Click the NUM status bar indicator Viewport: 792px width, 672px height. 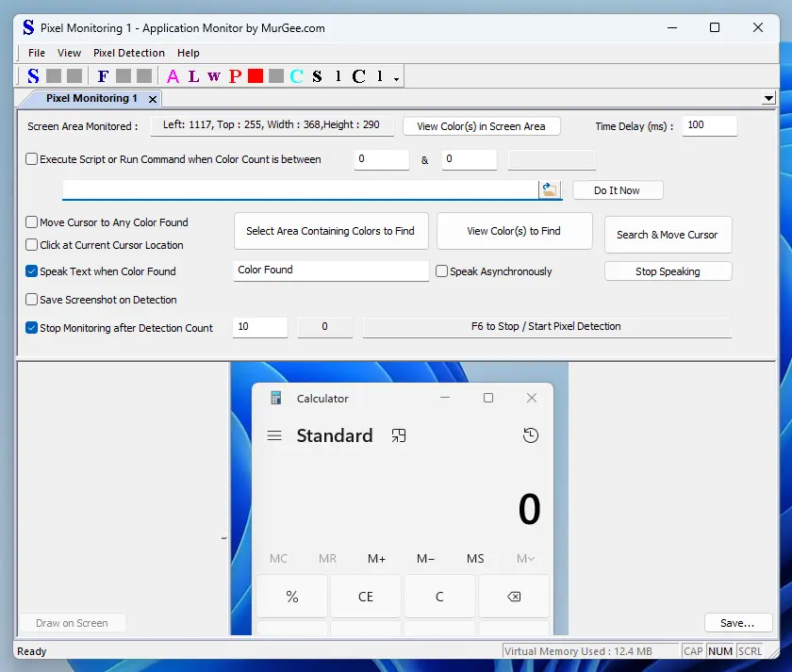coord(720,651)
